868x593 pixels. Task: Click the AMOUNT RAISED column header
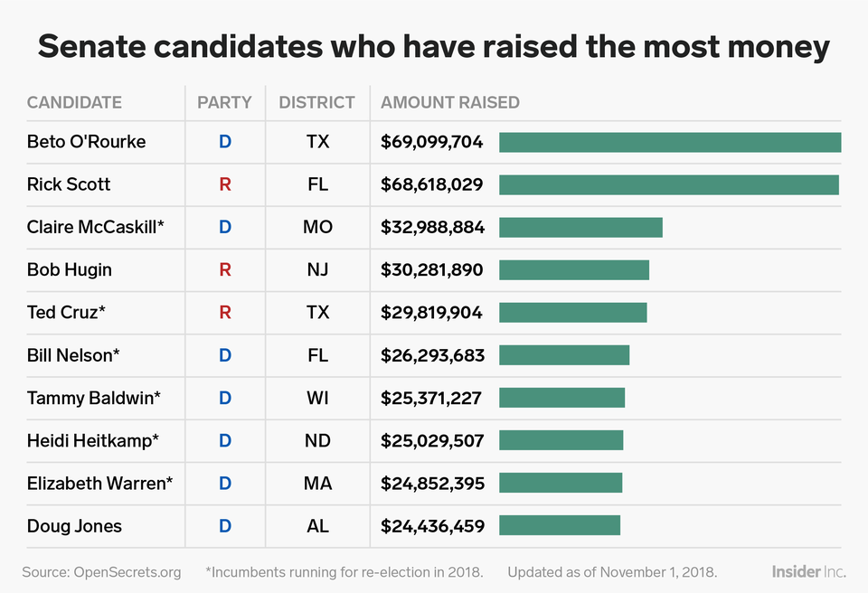[450, 102]
